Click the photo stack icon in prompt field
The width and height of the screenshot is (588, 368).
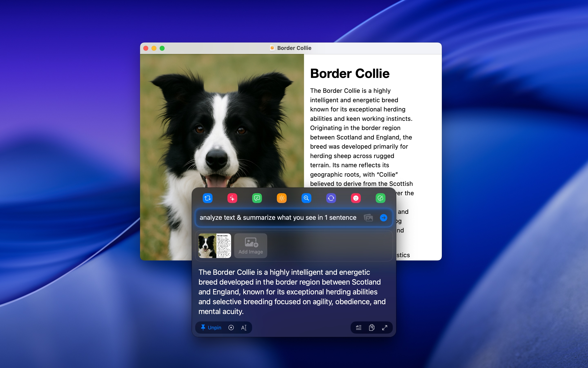(x=368, y=218)
